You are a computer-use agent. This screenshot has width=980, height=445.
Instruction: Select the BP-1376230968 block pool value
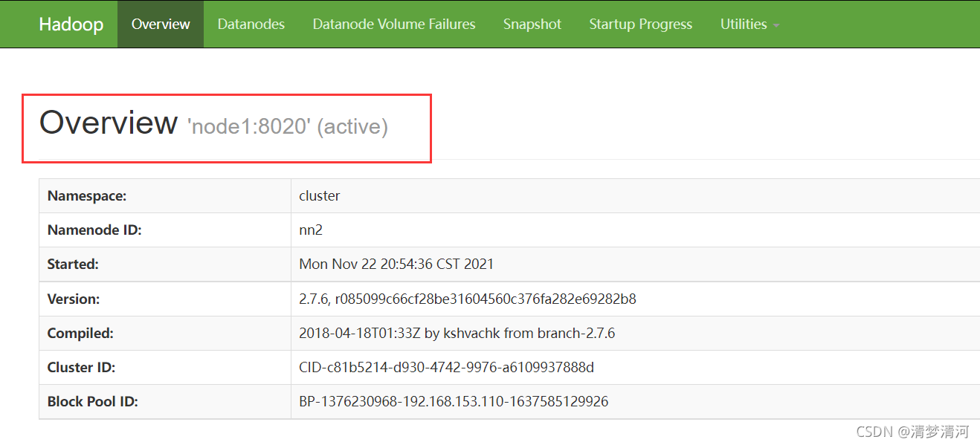point(454,402)
